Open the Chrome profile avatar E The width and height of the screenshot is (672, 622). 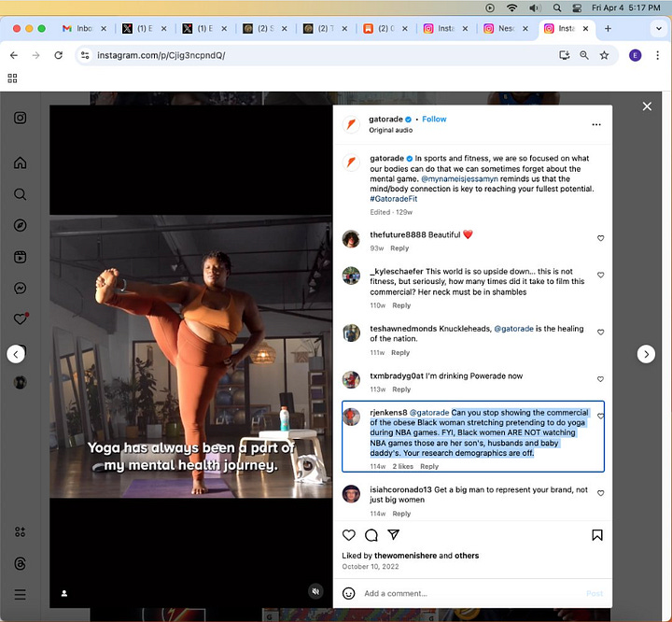[636, 55]
